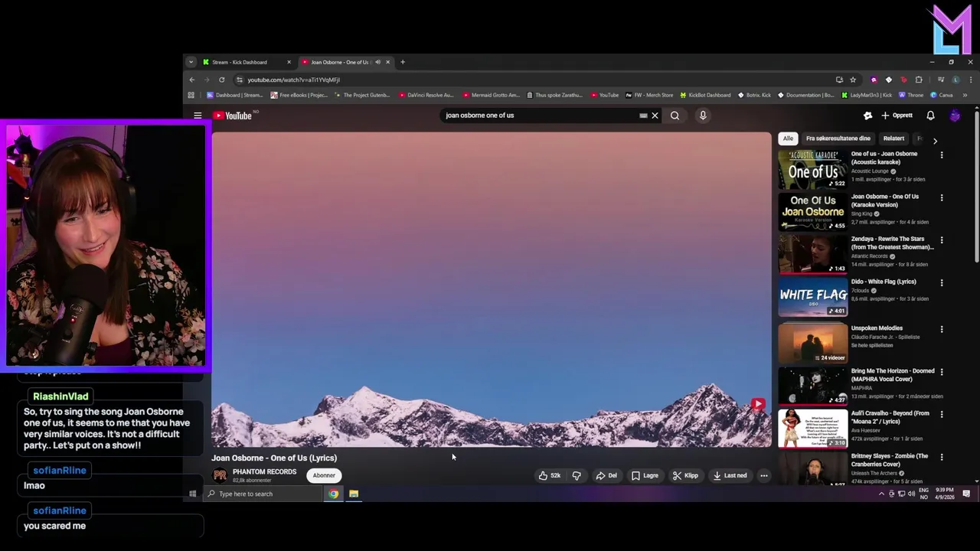Open Auli'i Cravalho Beyond video title
The height and width of the screenshot is (551, 980).
[890, 417]
